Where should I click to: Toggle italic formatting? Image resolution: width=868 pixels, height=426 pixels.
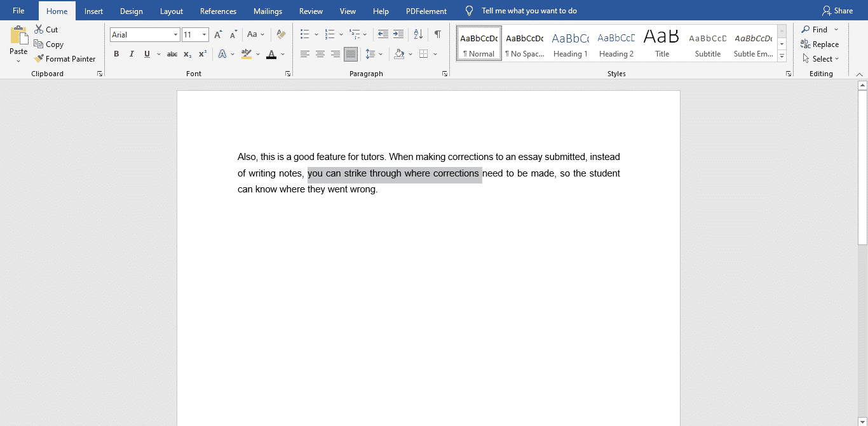(x=132, y=54)
